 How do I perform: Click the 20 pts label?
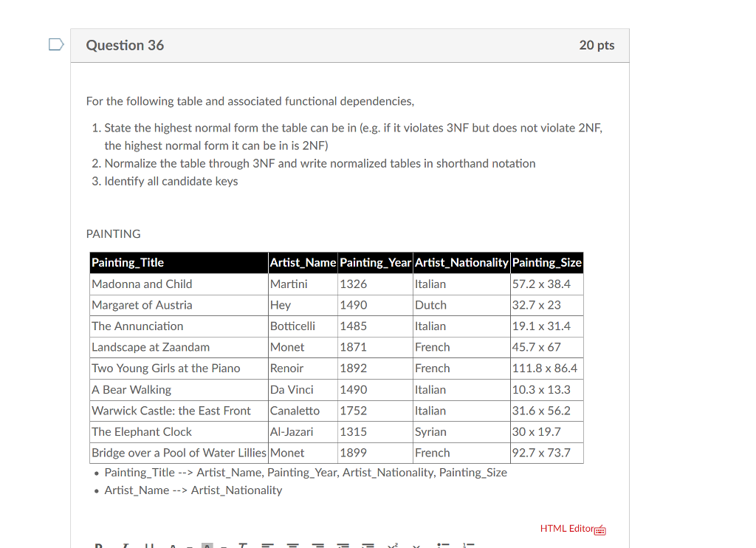click(597, 45)
